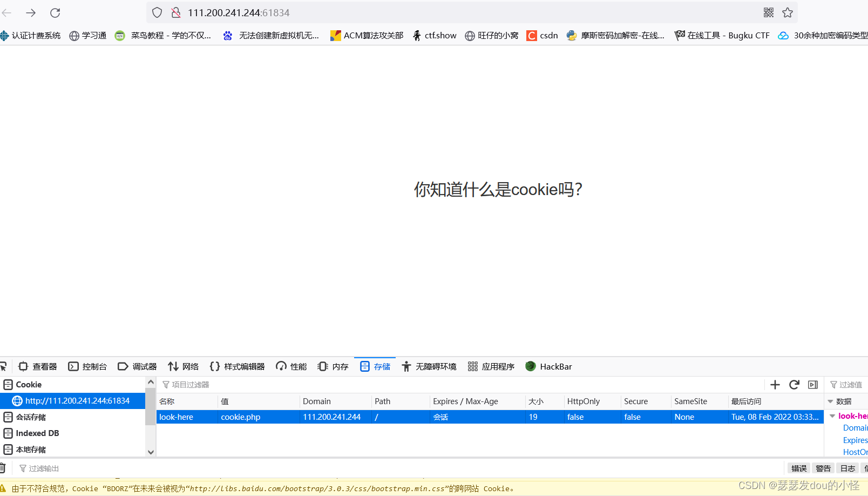The width and height of the screenshot is (868, 496).
Task: Bookmark this page with the star icon
Action: click(788, 12)
